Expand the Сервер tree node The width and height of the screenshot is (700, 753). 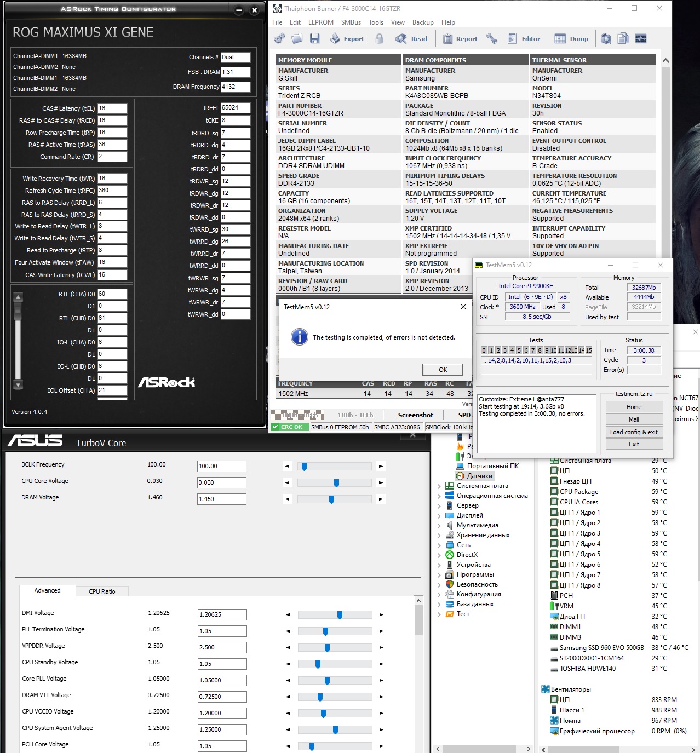pos(439,506)
